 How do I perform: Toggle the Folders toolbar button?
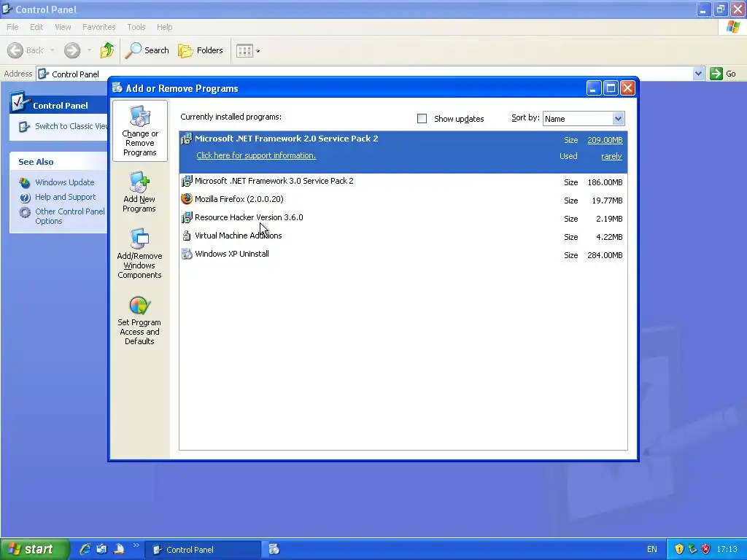click(x=201, y=50)
